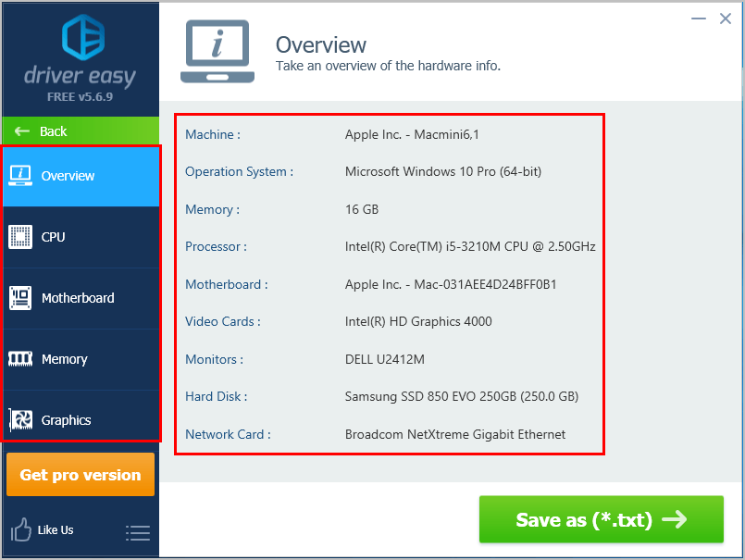Click the thumbs-up Like Us icon
745x560 pixels.
point(20,529)
